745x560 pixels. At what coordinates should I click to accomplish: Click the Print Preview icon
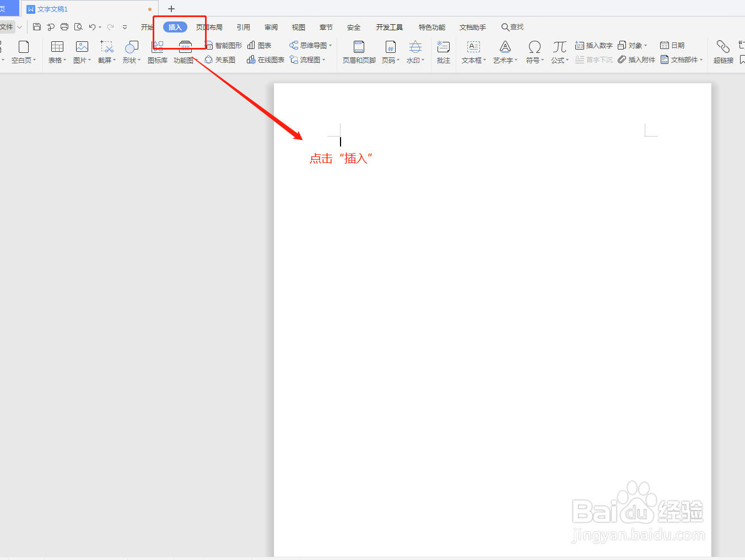point(78,27)
